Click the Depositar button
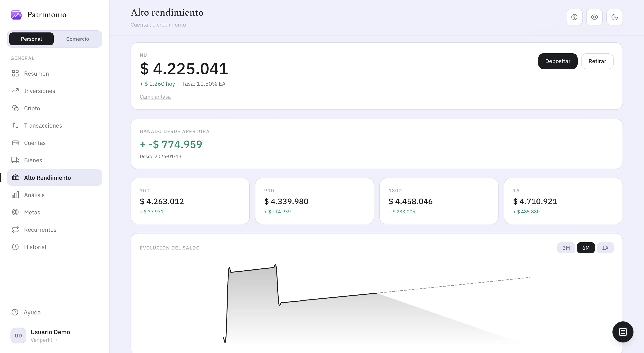The image size is (644, 353). (x=558, y=61)
